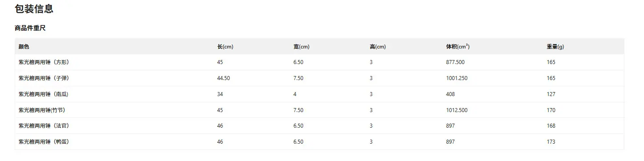Select the 紫光檀两用锤(法官) row name
This screenshot has height=161, width=644.
[44, 126]
